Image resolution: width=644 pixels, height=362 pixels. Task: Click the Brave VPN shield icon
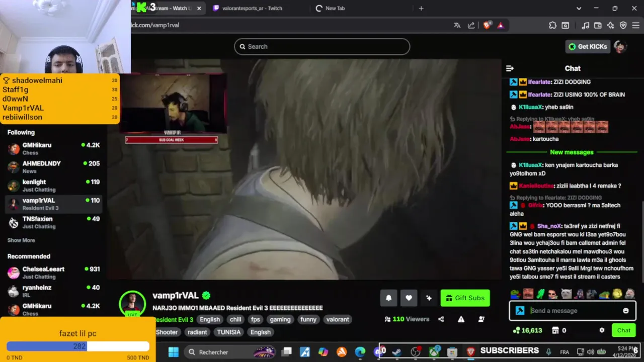(623, 25)
